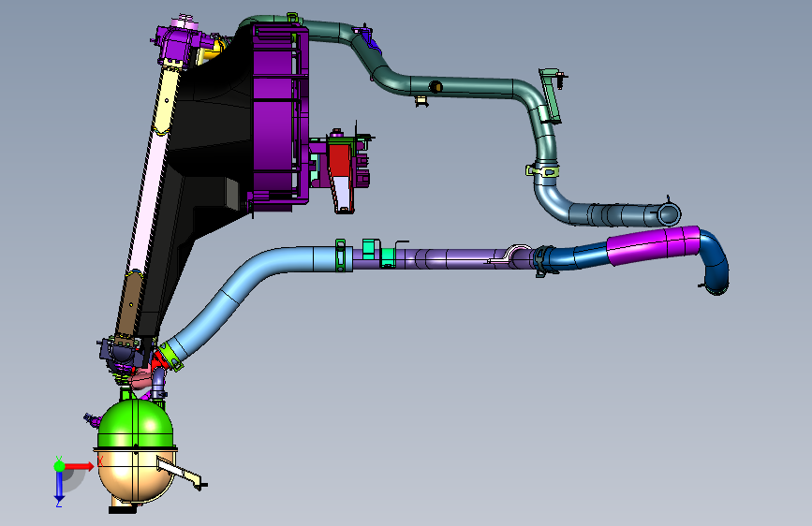The image size is (812, 526).
Task: Click the red X axis arrow
Action: tap(79, 466)
